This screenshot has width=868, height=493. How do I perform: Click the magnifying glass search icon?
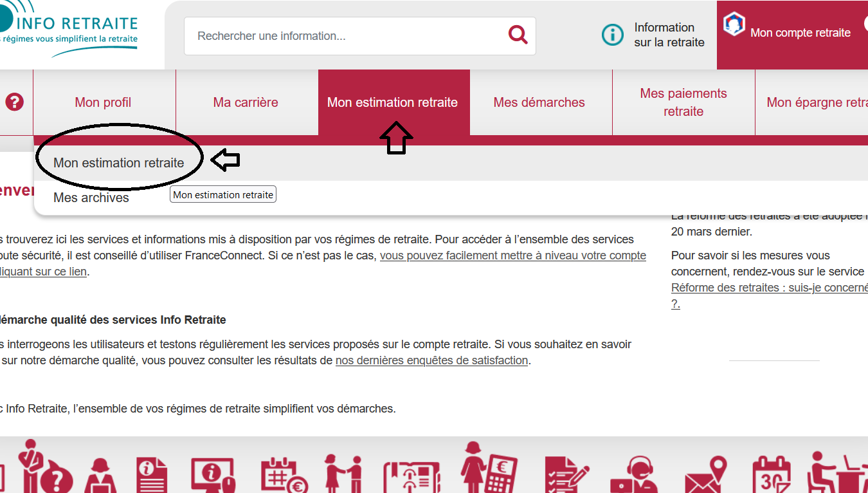click(x=518, y=35)
